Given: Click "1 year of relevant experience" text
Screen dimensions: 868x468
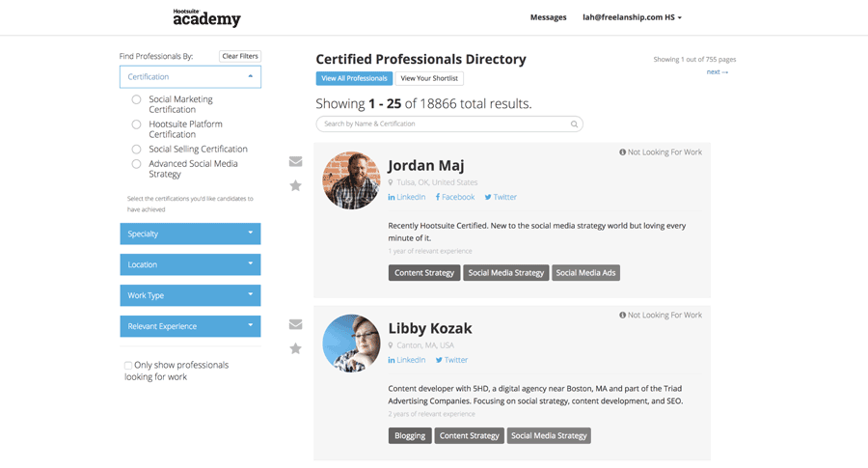Looking at the screenshot, I should (430, 252).
